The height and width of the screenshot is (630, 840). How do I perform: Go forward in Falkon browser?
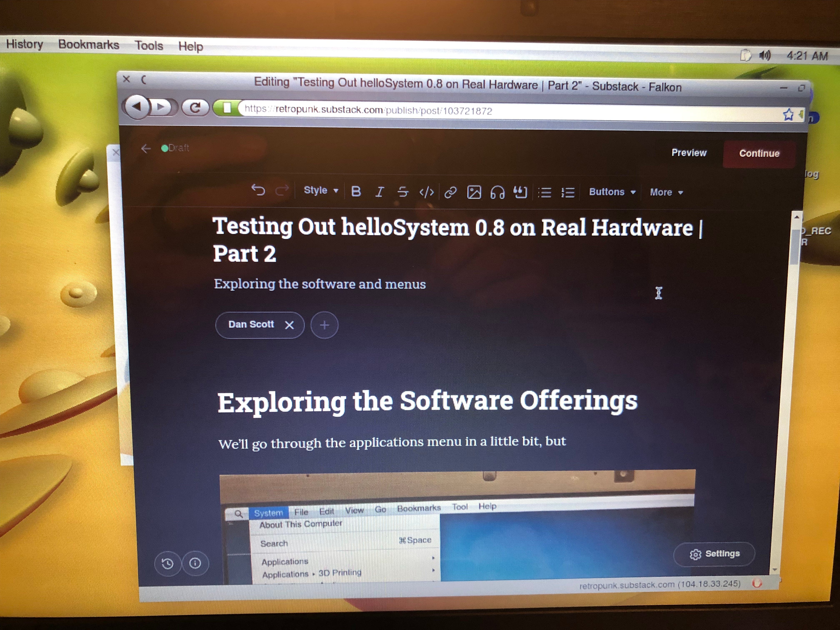pyautogui.click(x=162, y=107)
